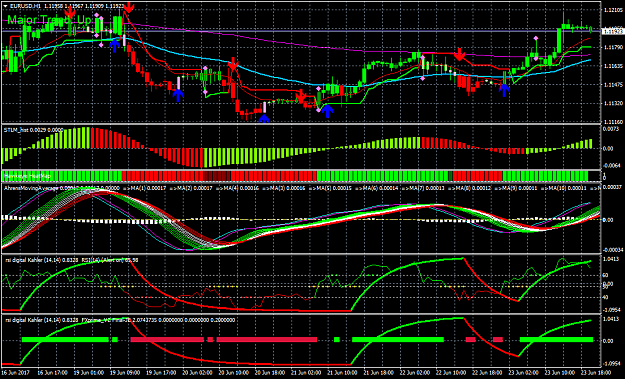
Task: Click the 23 Jun 10:00 time axis label
Action: [x=560, y=373]
